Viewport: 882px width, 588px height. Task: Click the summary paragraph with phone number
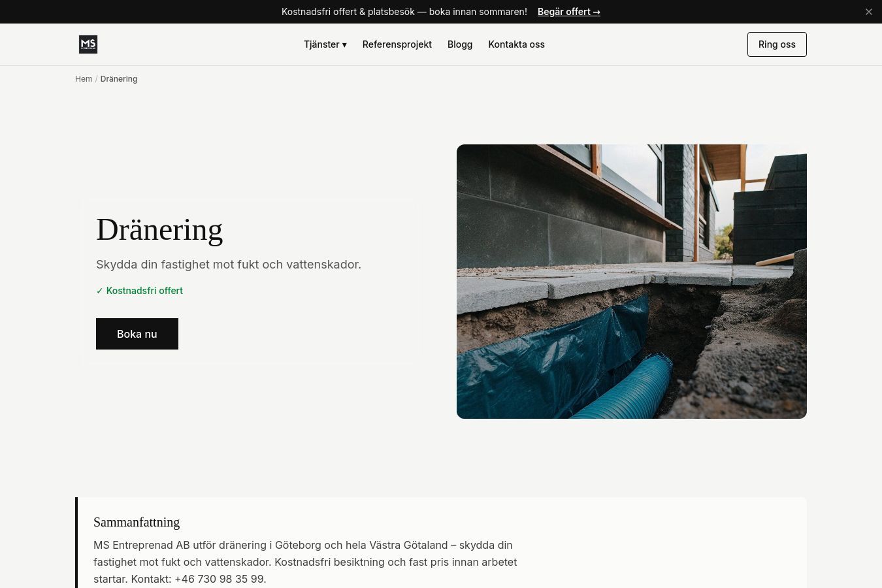point(305,562)
